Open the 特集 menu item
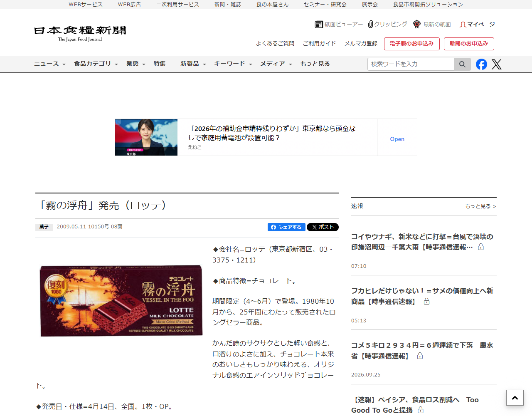Viewport: 532px width, 416px height. pyautogui.click(x=160, y=64)
